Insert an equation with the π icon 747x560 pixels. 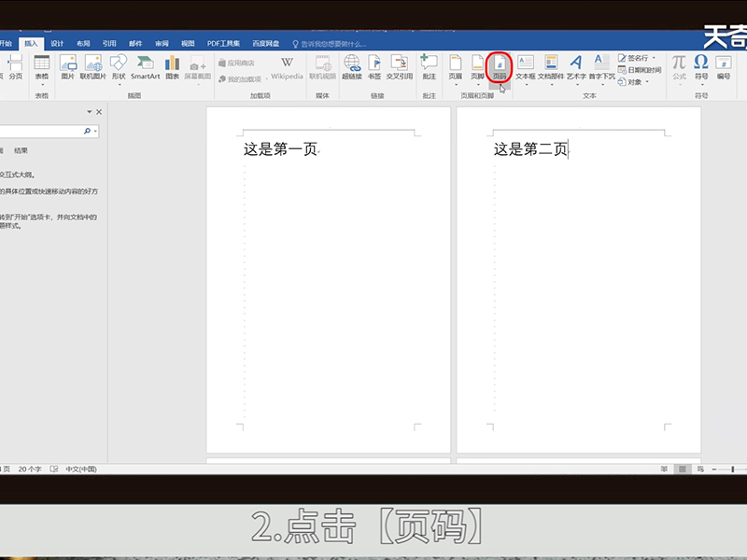point(679,65)
